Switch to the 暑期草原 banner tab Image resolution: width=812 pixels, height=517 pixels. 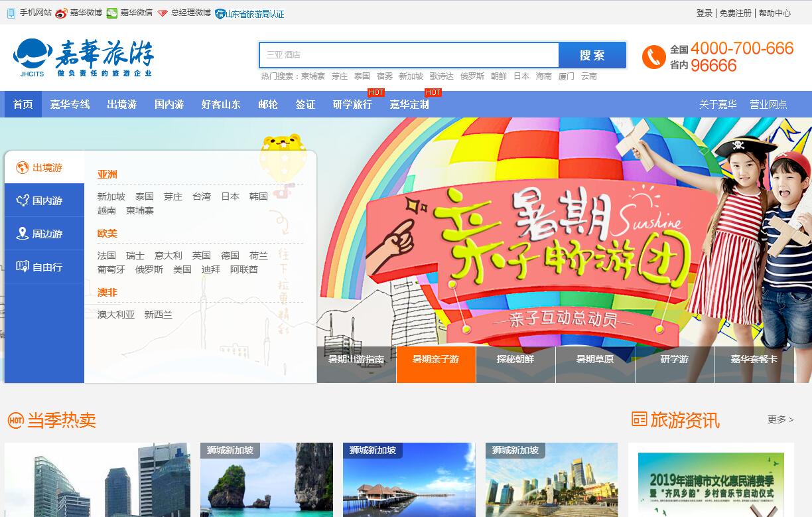point(594,359)
